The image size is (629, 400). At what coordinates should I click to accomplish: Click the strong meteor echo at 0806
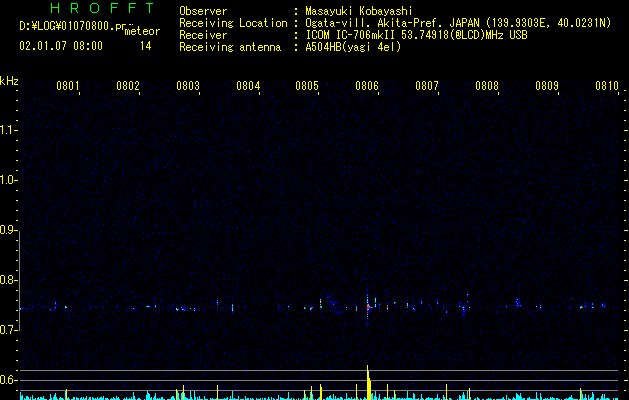click(x=368, y=307)
